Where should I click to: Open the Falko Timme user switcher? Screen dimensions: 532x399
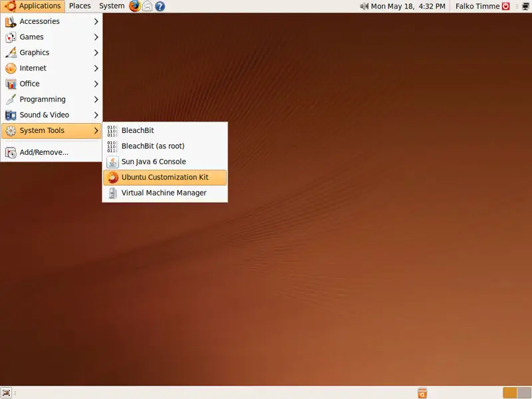(x=477, y=6)
